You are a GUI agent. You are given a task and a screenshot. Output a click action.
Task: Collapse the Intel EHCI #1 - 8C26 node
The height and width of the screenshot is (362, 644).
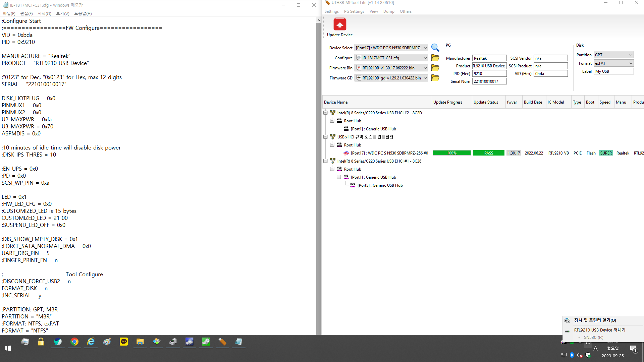[325, 161]
